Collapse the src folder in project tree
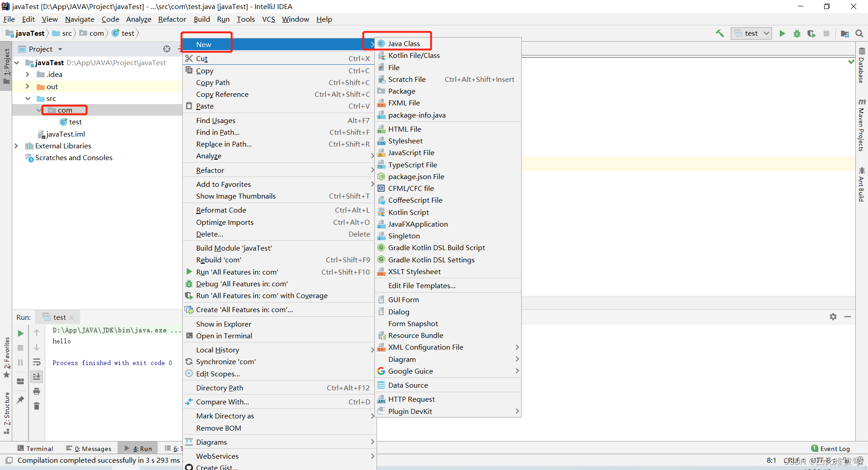The image size is (868, 470). 27,98
